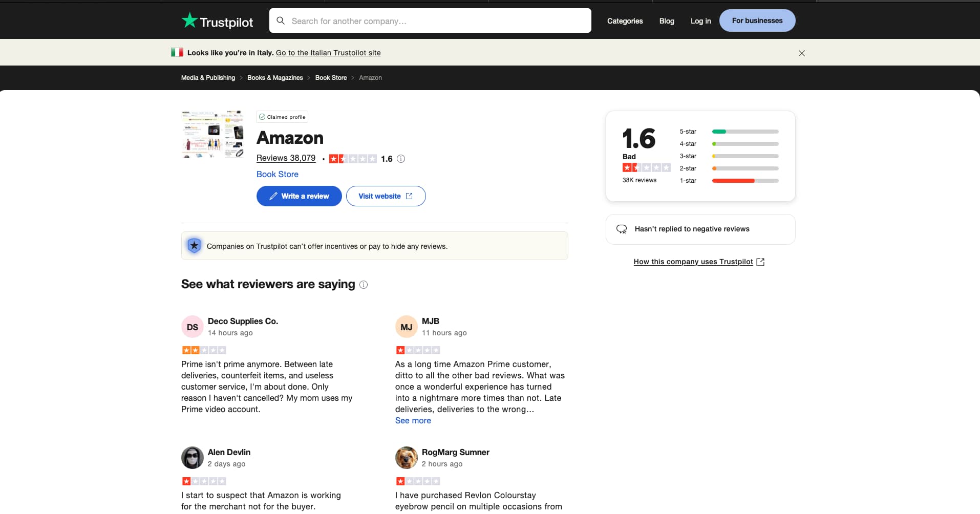
Task: Click the Amazon company name heading
Action: click(x=290, y=138)
